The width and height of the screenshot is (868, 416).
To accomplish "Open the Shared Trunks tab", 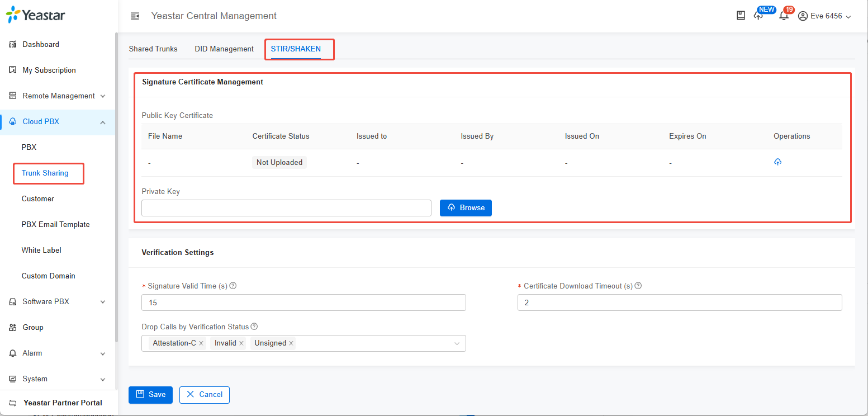I will [153, 49].
